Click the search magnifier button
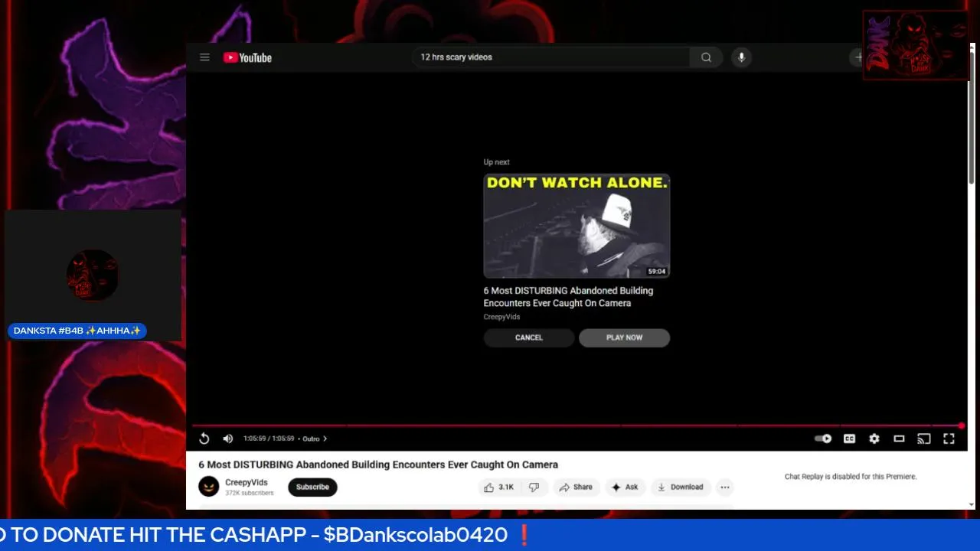Viewport: 980px width, 551px height. pyautogui.click(x=706, y=57)
